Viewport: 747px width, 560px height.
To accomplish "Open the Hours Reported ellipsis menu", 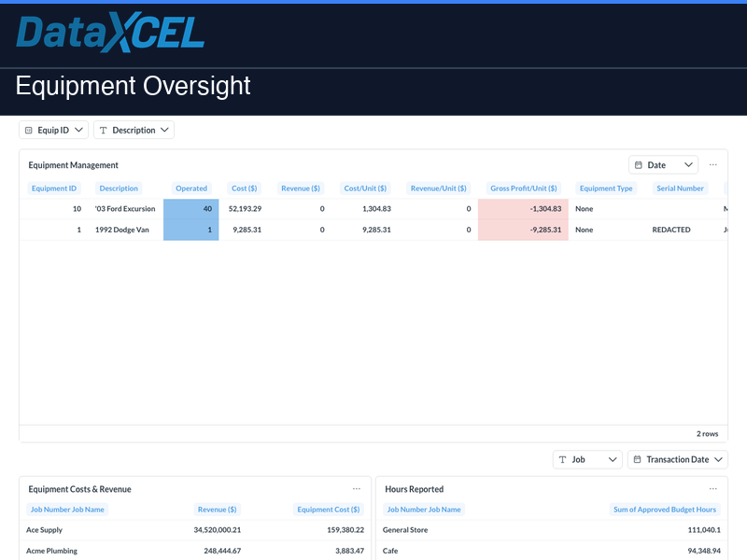I will click(x=712, y=488).
